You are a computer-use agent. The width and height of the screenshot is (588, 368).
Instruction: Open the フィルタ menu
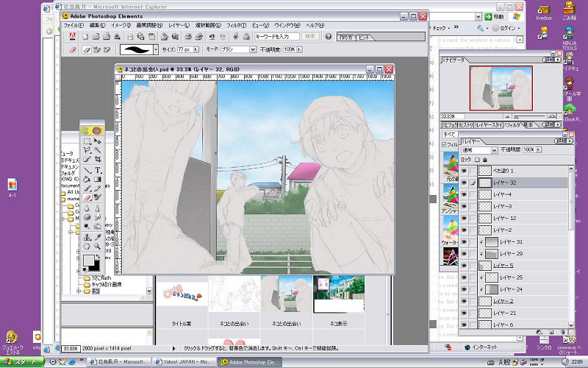point(236,25)
